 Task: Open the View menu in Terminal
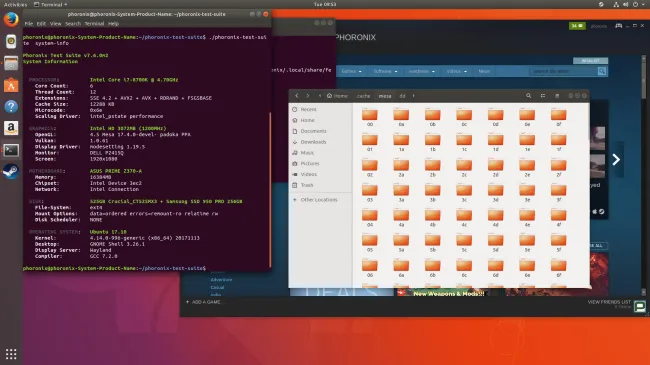click(x=56, y=24)
